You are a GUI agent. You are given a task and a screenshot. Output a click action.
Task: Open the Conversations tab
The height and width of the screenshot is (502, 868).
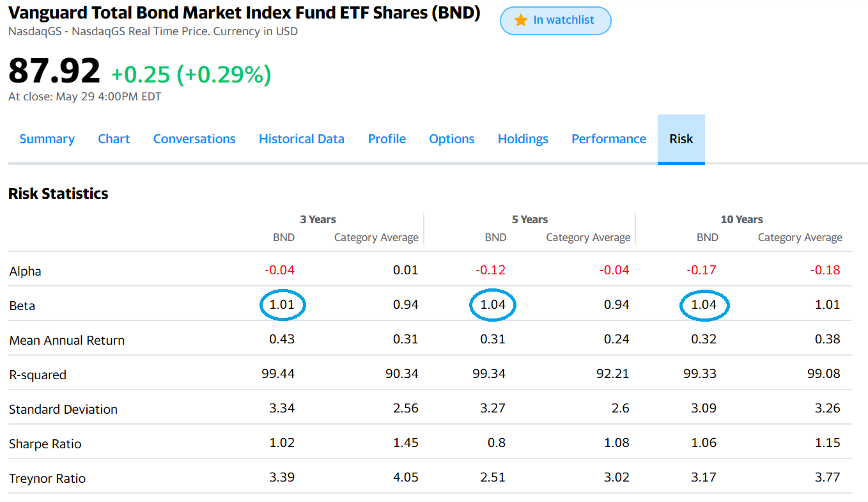pyautogui.click(x=194, y=139)
